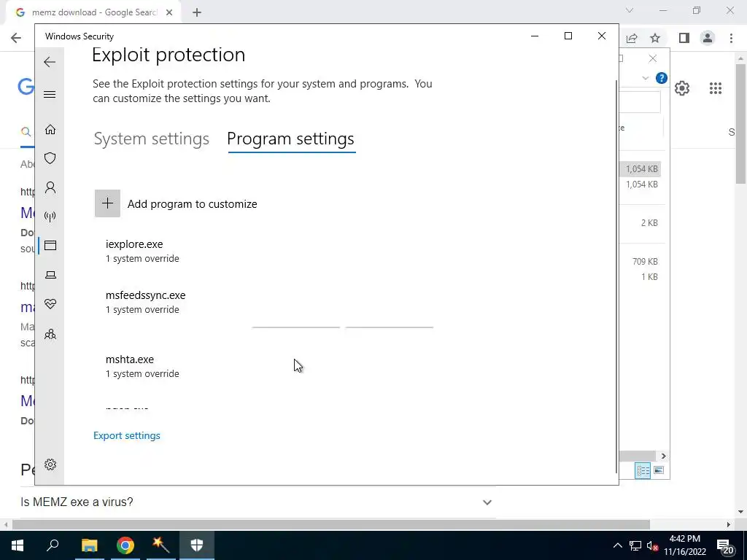
Task: Show hidden tray icons chevron
Action: tap(617, 545)
